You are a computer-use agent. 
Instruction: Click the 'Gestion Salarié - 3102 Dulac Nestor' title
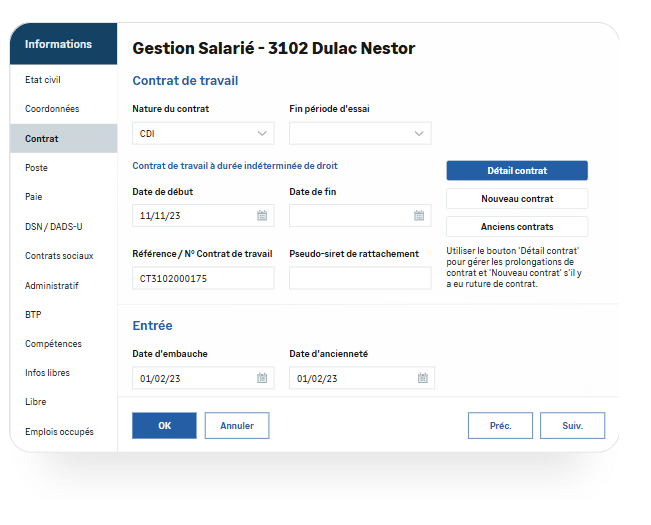(274, 48)
